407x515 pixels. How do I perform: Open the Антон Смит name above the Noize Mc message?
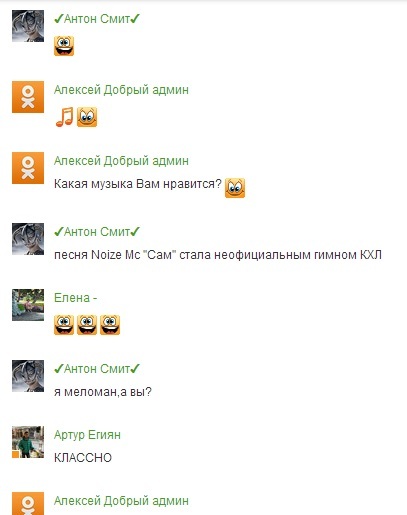[97, 232]
